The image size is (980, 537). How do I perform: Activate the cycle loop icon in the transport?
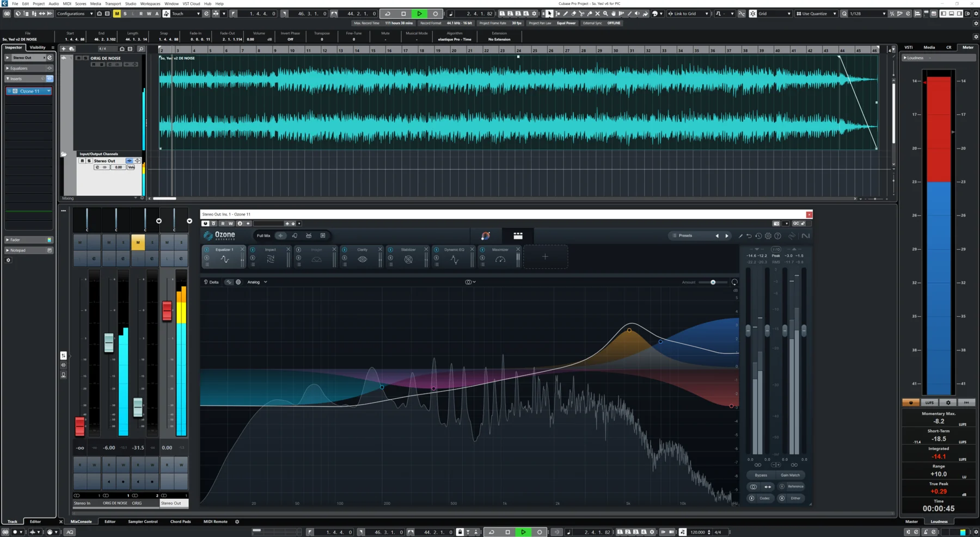click(387, 14)
